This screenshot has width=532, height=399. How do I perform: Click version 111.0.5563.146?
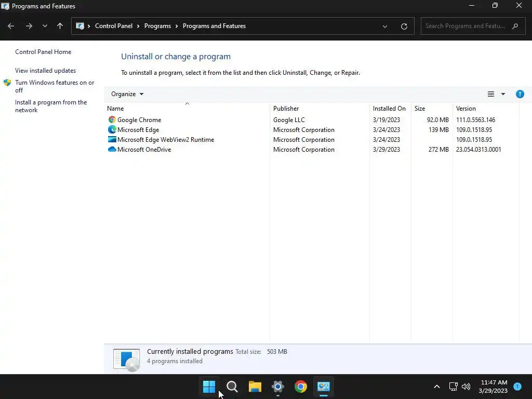pos(476,120)
